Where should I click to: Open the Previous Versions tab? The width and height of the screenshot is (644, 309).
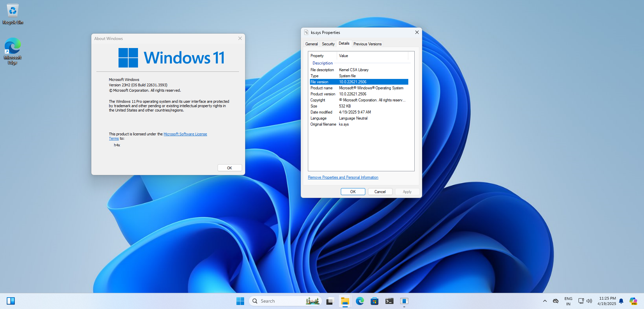(x=367, y=44)
